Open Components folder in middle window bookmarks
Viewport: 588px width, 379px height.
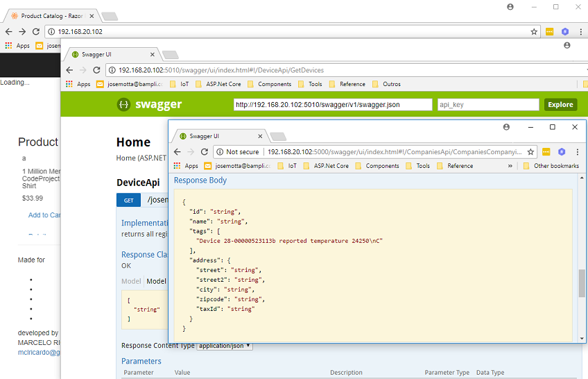point(270,84)
